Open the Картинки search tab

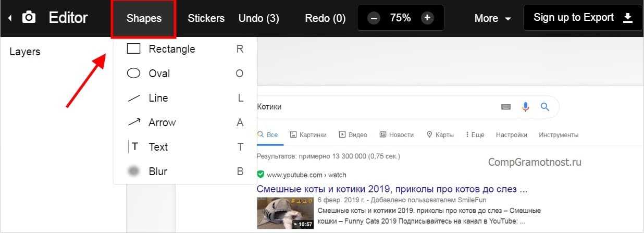pyautogui.click(x=308, y=134)
